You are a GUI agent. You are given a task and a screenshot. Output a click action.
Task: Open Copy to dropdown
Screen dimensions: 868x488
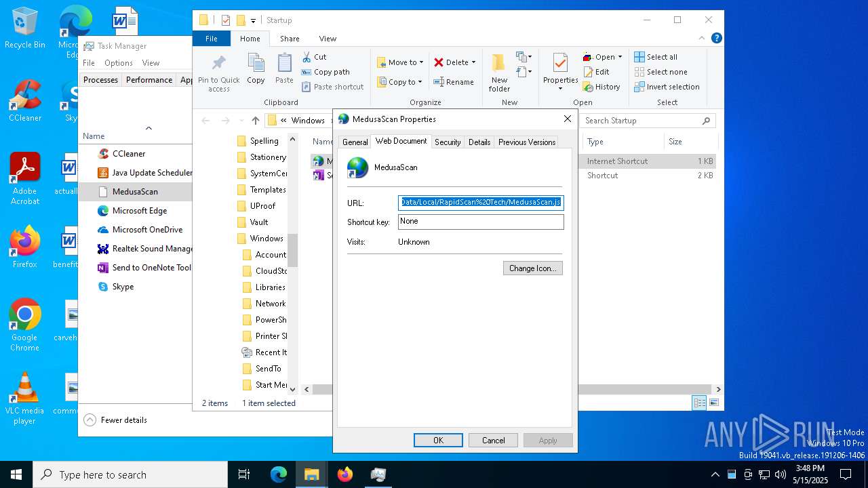(x=400, y=82)
